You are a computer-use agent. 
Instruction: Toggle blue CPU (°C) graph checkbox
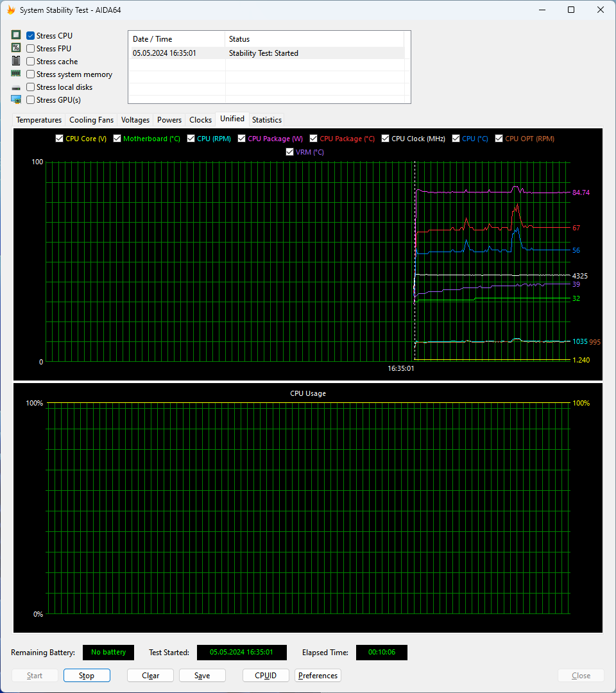coord(456,139)
